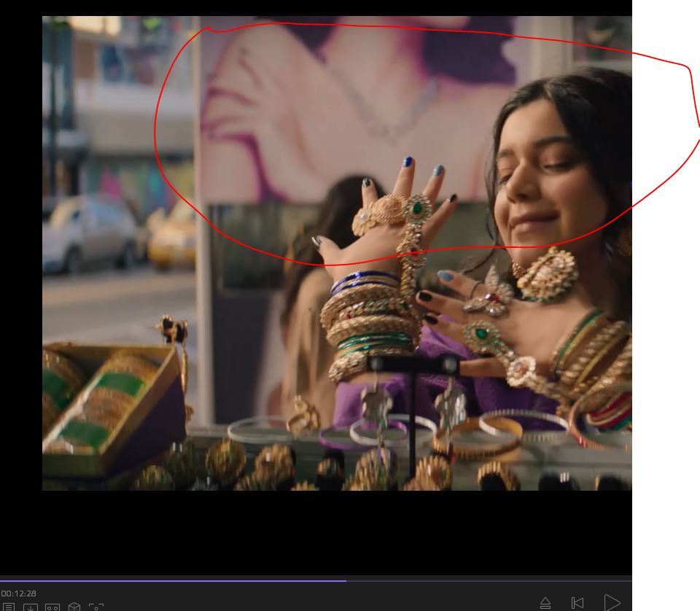Toggle the 3D cube icon
The height and width of the screenshot is (611, 700).
pos(74,607)
